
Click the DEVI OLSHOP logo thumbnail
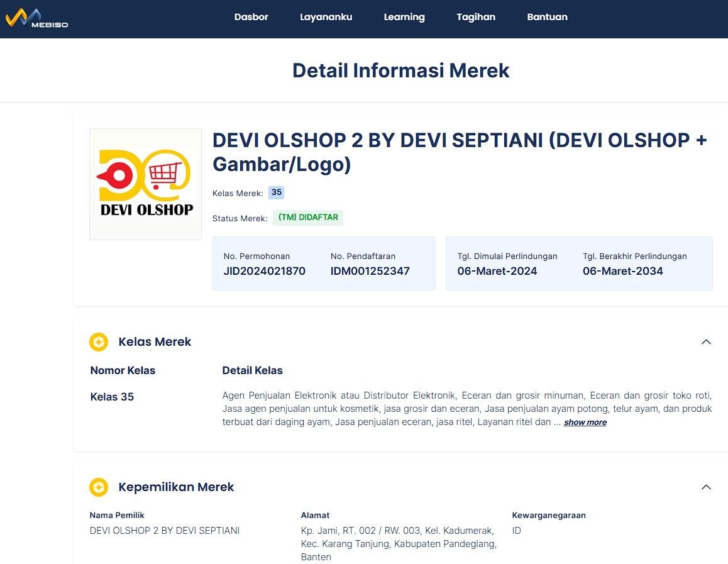point(145,184)
